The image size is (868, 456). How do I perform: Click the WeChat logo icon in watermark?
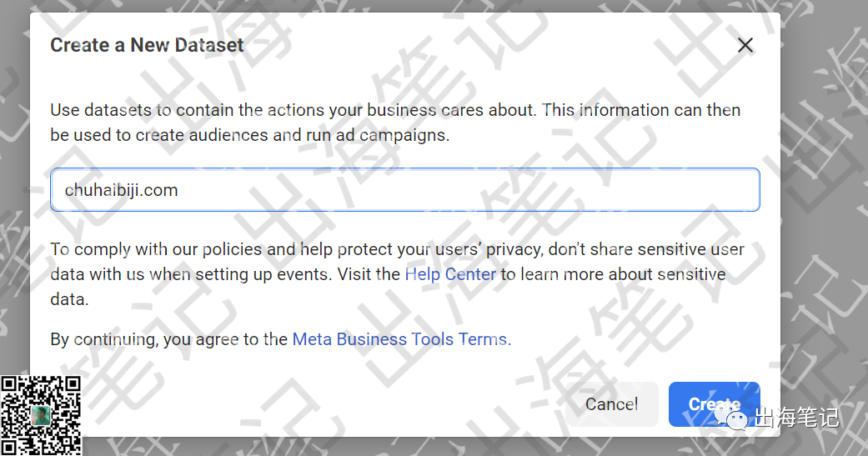pos(730,418)
